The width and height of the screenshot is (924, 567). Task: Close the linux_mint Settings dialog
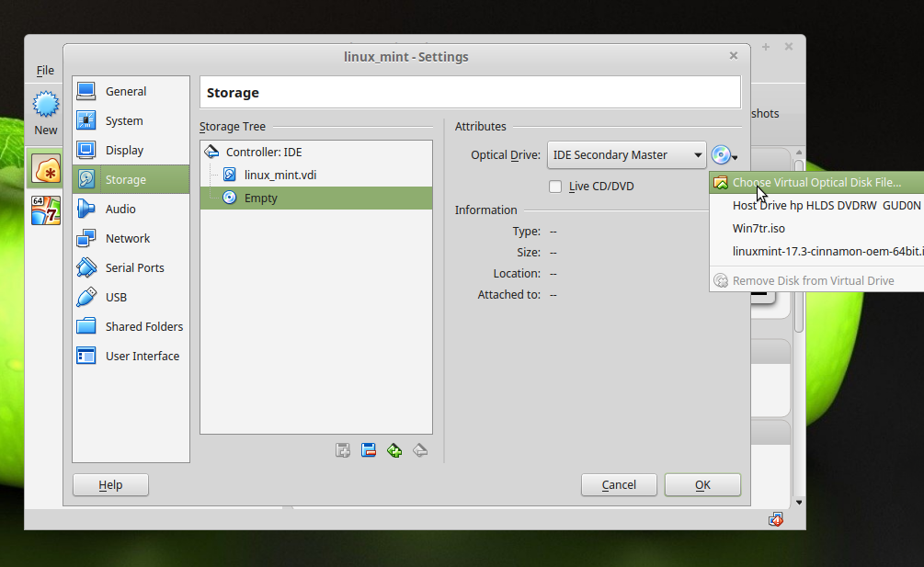[734, 55]
